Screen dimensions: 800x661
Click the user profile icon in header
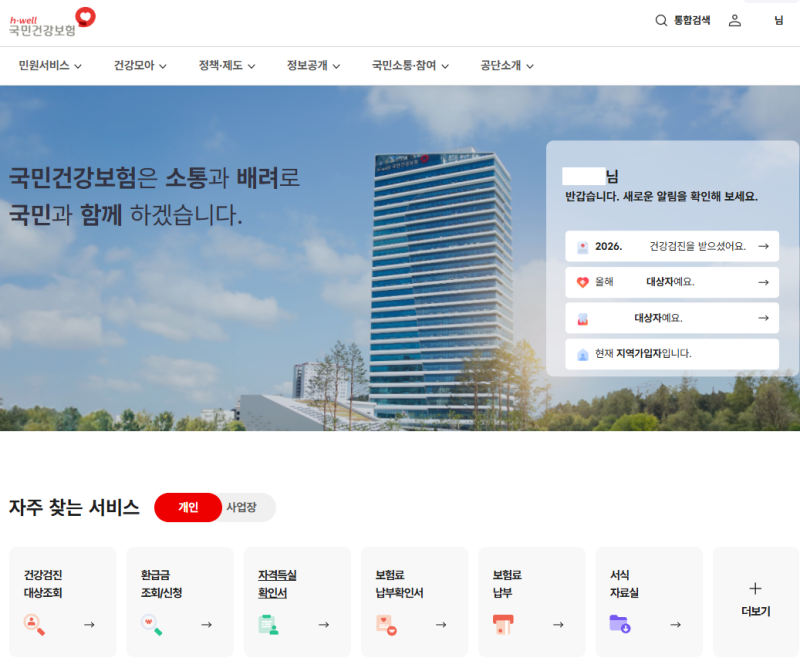point(734,20)
